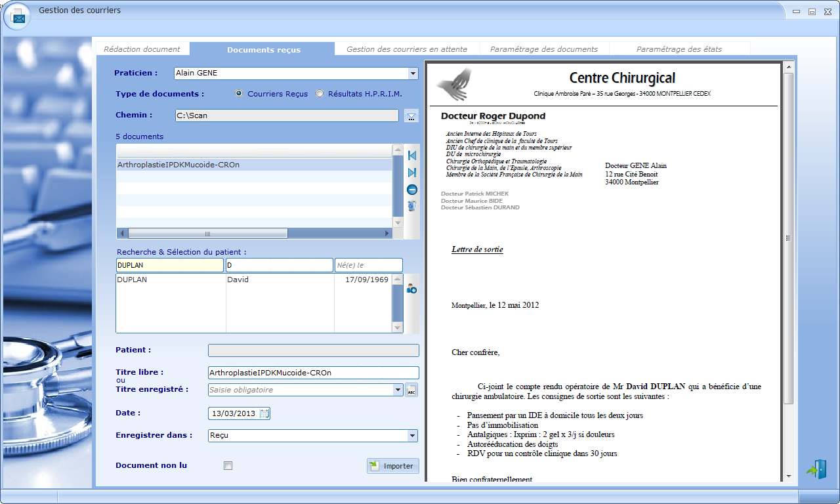The image size is (840, 504).
Task: Go to first document using skip-back arrow
Action: [x=412, y=156]
